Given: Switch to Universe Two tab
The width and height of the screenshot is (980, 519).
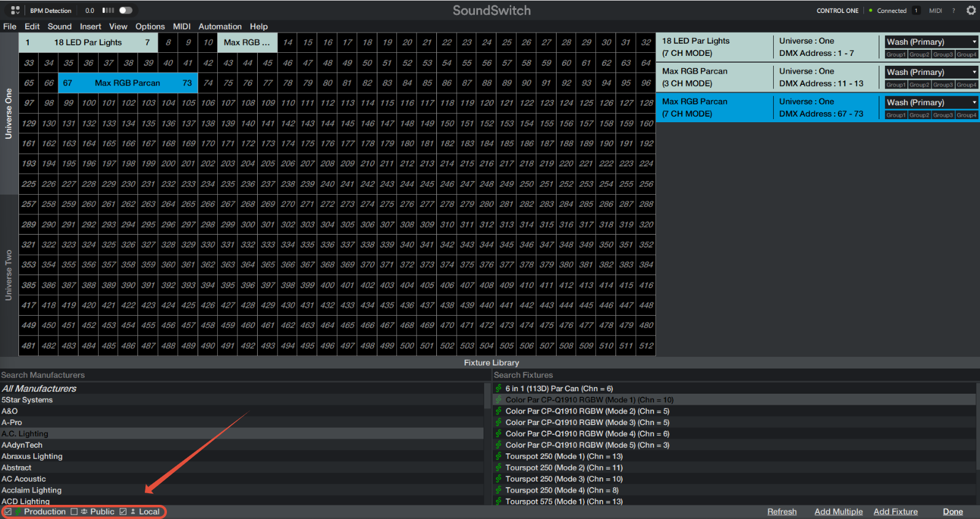Looking at the screenshot, I should pos(9,275).
